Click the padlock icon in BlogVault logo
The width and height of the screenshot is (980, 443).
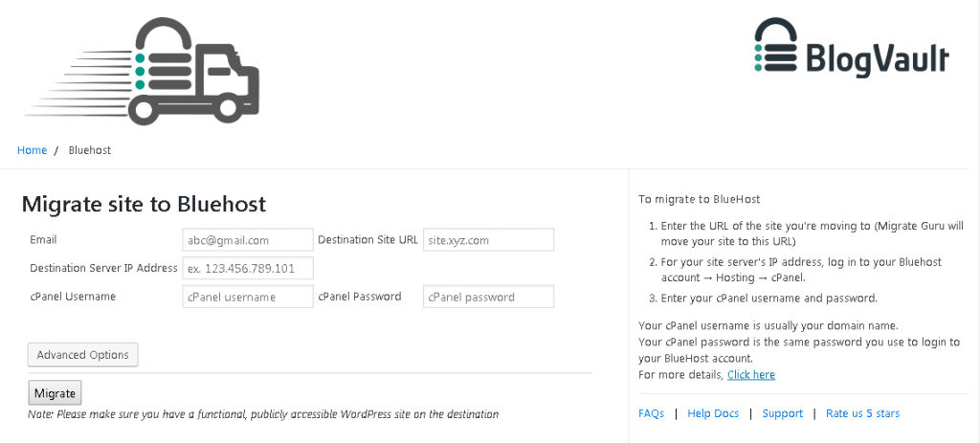click(x=775, y=44)
